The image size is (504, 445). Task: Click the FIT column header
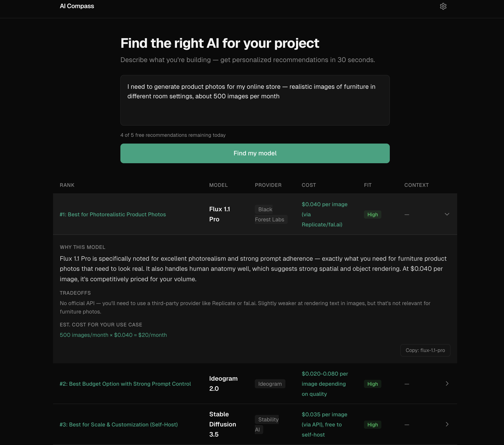[368, 185]
